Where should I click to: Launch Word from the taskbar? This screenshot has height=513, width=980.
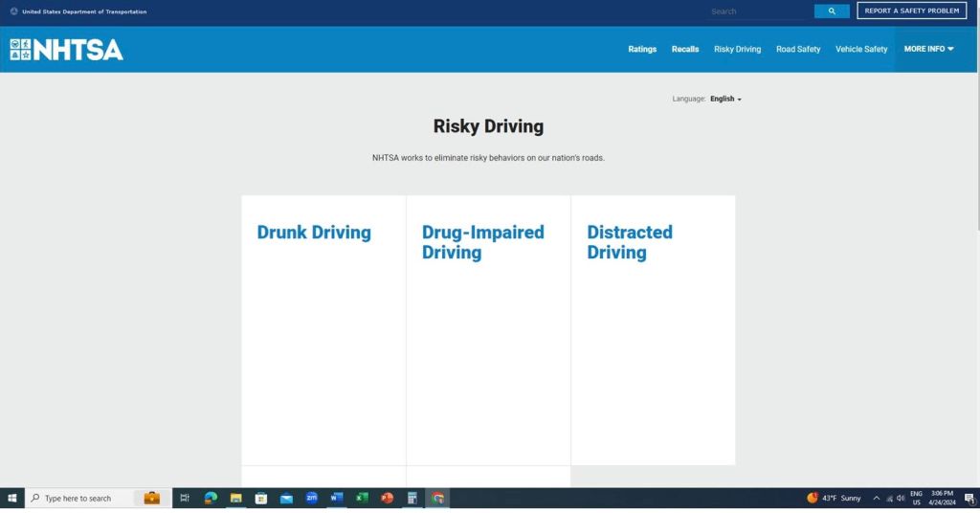(337, 498)
